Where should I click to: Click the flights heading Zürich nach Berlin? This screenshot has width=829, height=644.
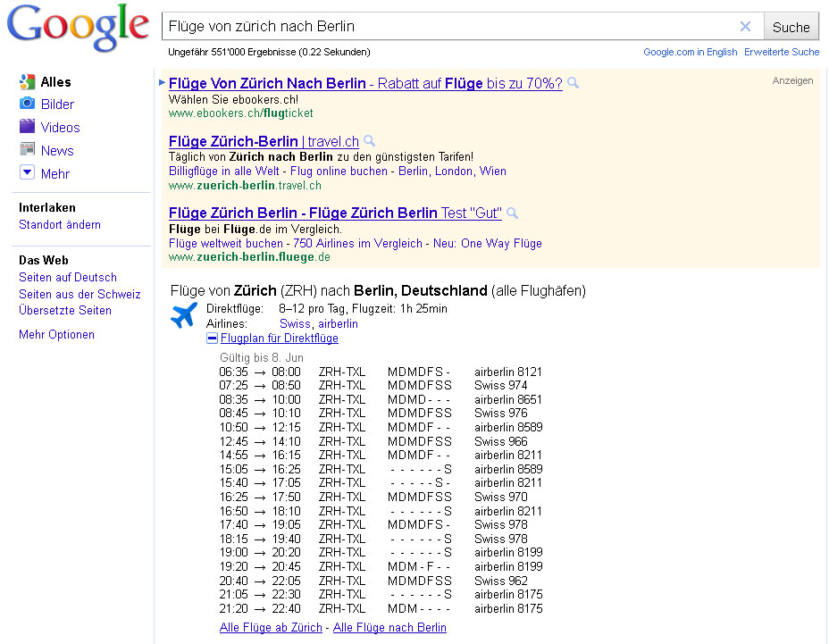[x=378, y=291]
